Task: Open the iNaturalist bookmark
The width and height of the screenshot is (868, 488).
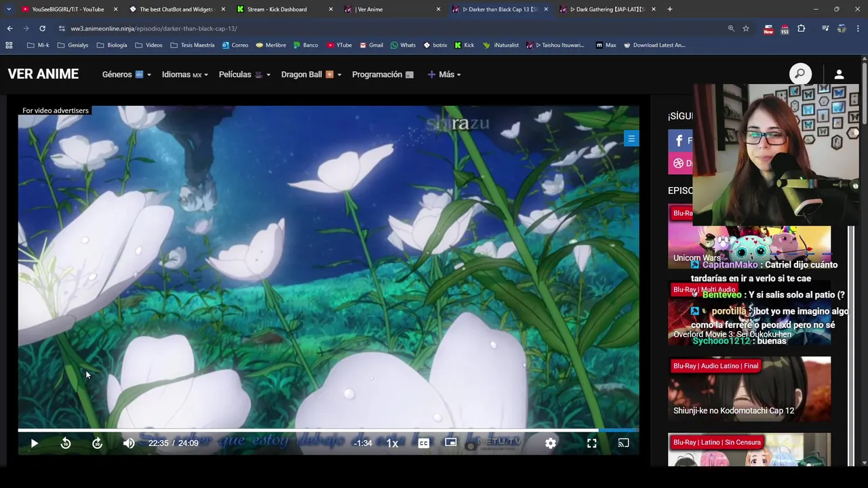Action: tap(501, 45)
